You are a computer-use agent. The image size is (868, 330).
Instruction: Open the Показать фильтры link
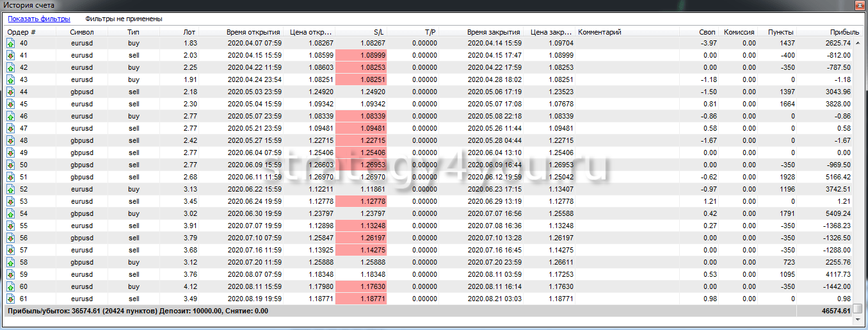click(39, 19)
